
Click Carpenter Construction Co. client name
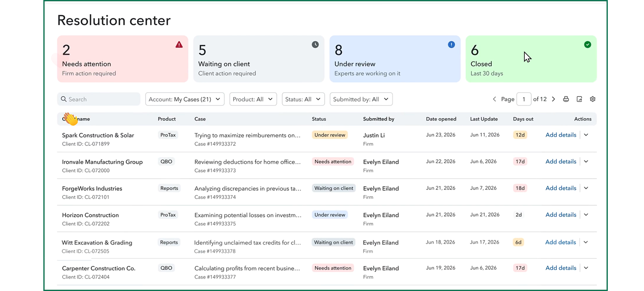pos(99,268)
